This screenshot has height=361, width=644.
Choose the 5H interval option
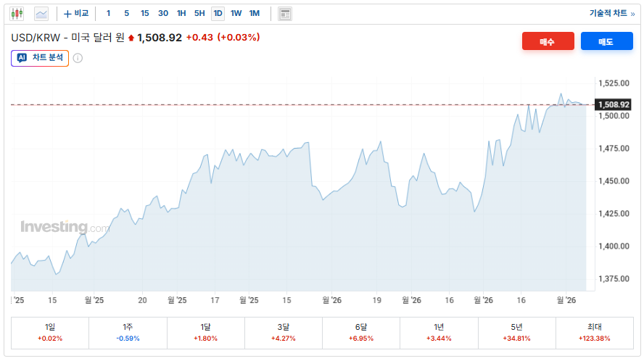tap(199, 14)
